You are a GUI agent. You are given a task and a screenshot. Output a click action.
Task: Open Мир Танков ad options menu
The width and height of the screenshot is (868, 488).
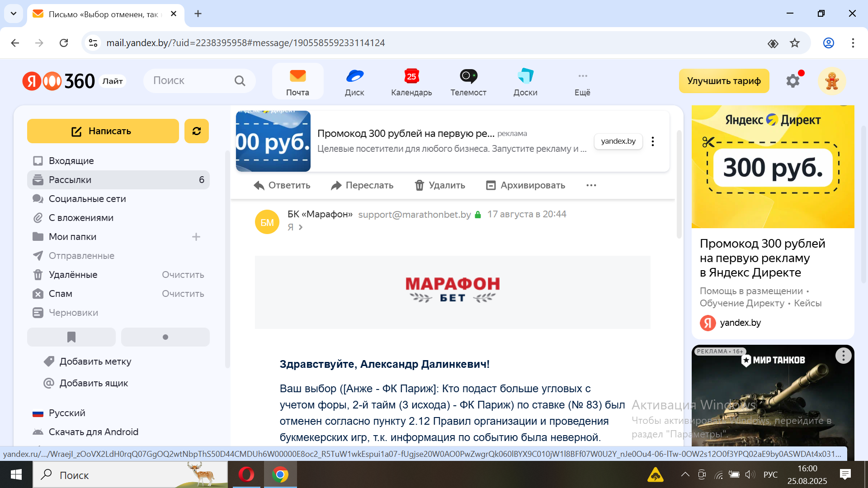point(844,356)
